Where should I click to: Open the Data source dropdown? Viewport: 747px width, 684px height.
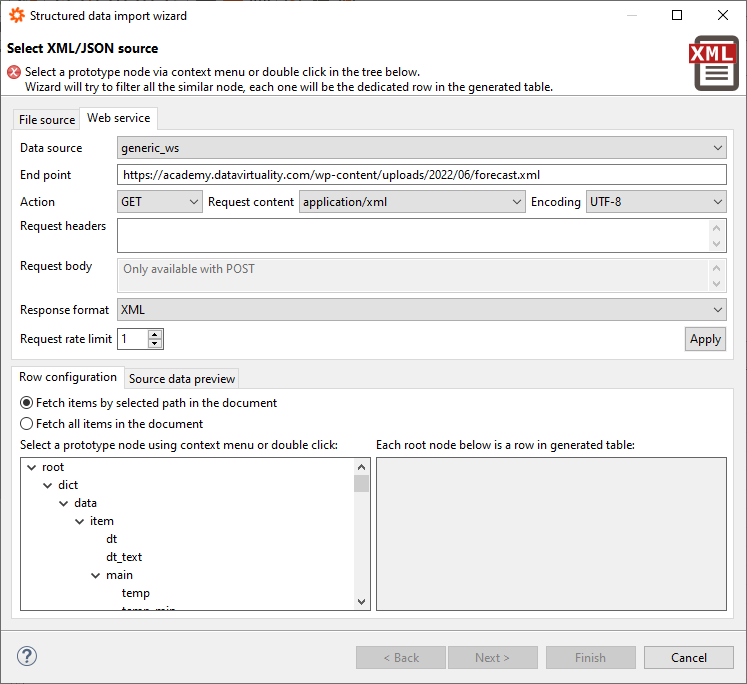(421, 148)
